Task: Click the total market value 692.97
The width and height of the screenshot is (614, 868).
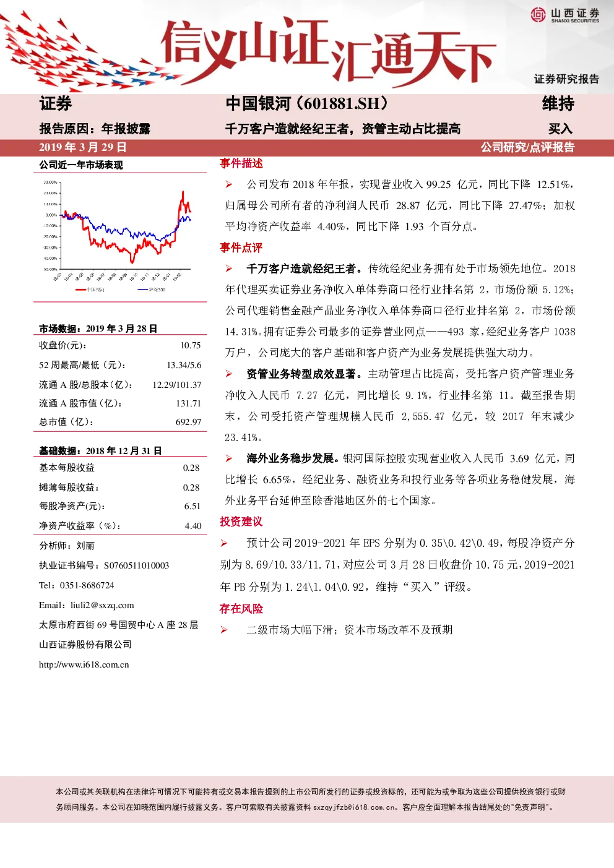Action: tap(189, 422)
